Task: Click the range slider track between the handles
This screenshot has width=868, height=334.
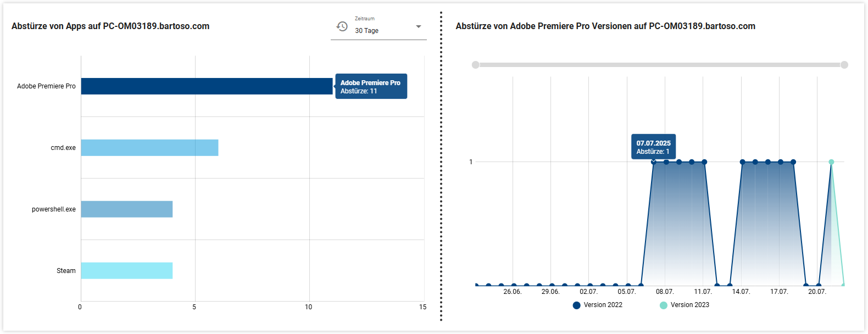Action: 659,65
